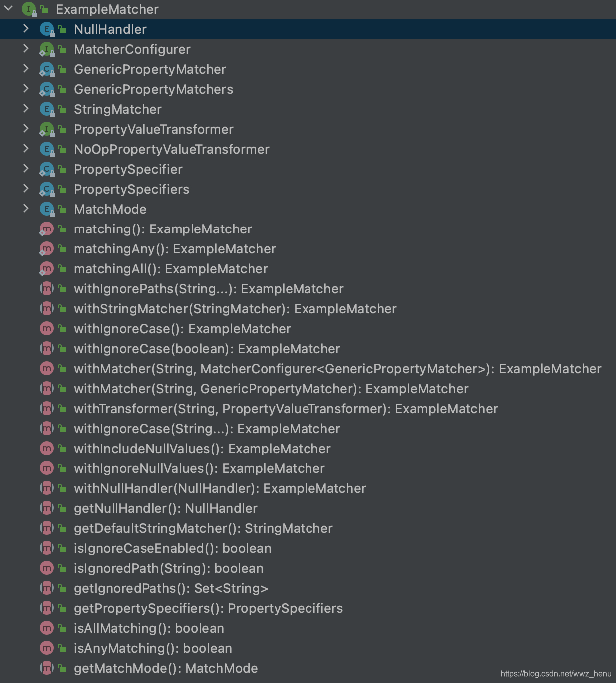616x683 pixels.
Task: Click the StringMatcher enum icon
Action: point(47,109)
